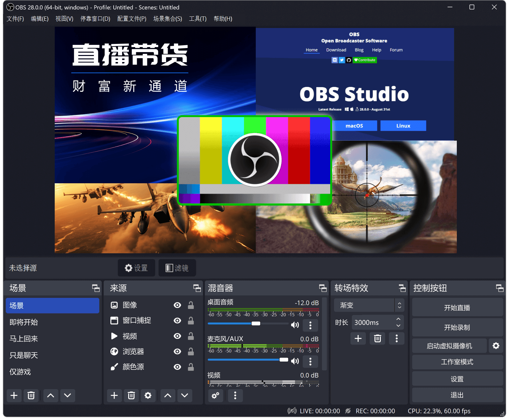The image size is (509, 420).
Task: Select the 马上回来 scene
Action: (52, 339)
